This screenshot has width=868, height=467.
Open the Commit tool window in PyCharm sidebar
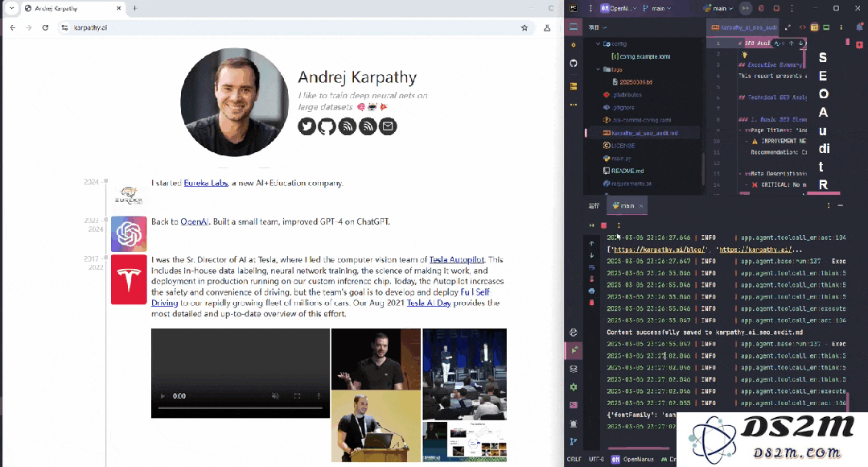coord(574,45)
